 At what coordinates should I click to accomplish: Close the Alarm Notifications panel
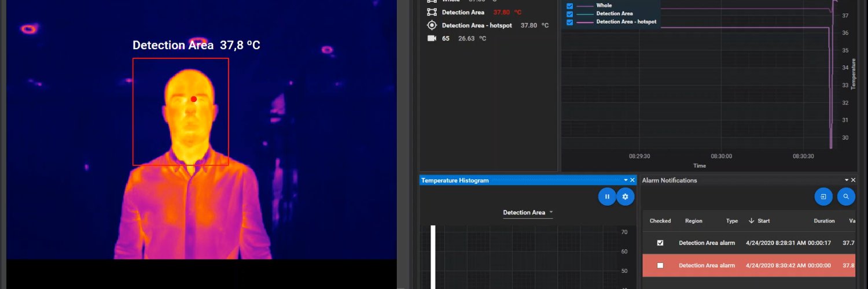click(x=853, y=180)
